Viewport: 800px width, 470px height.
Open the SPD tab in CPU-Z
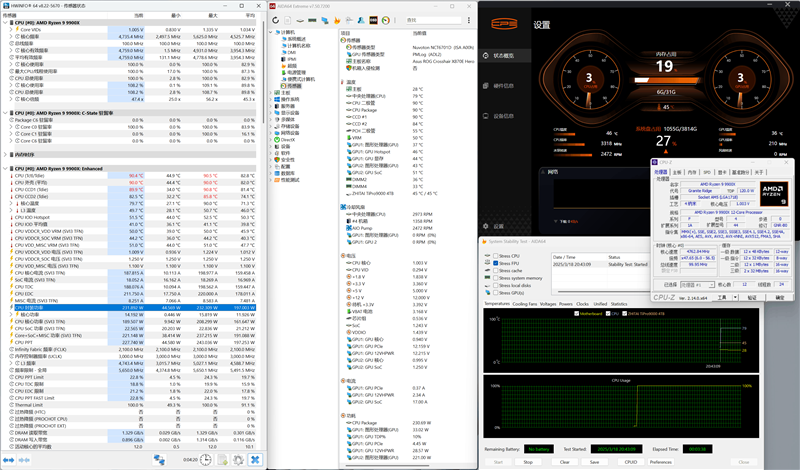[706, 172]
